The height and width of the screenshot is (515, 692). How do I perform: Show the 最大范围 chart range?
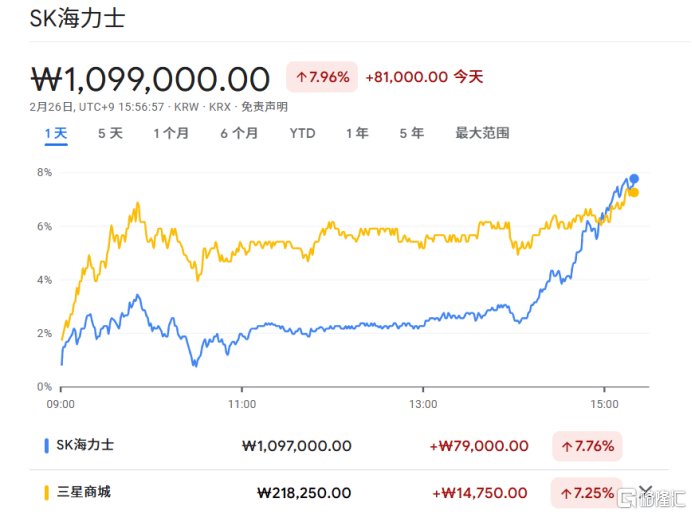pyautogui.click(x=482, y=133)
